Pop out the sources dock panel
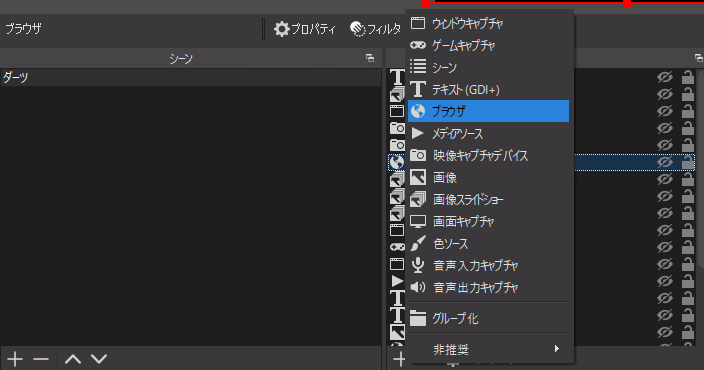This screenshot has height=370, width=704. pyautogui.click(x=699, y=58)
